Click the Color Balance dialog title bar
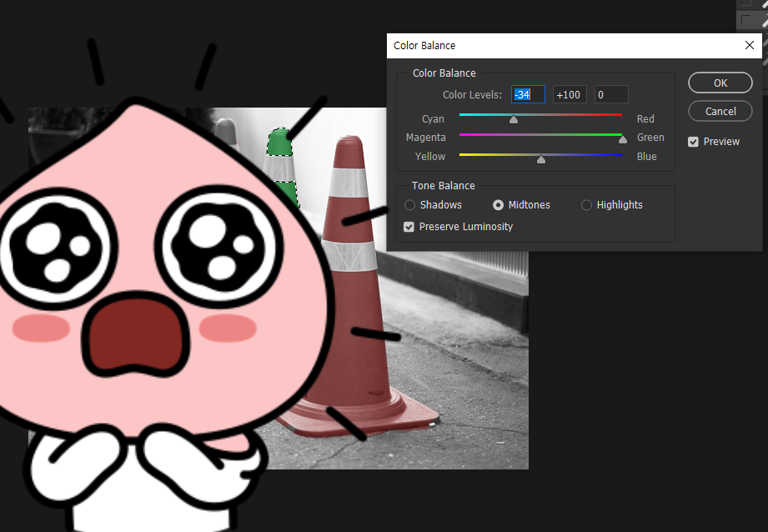This screenshot has width=768, height=532. pos(574,46)
